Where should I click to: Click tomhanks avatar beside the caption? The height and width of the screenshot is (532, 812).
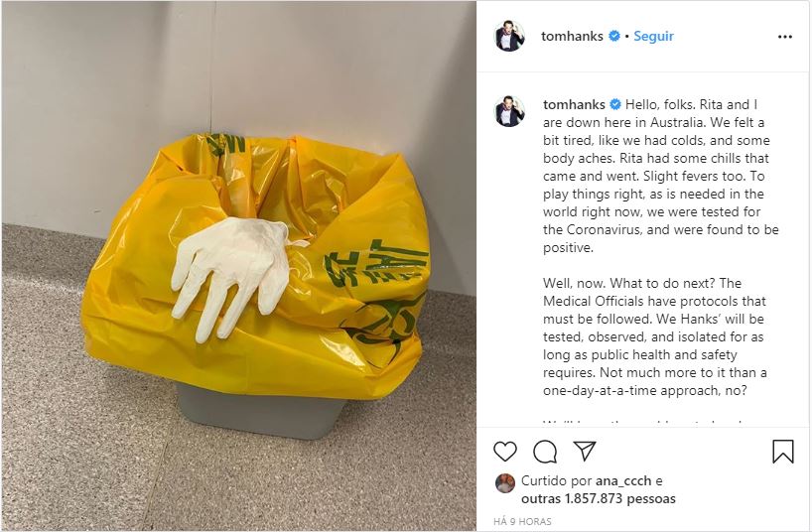[x=509, y=111]
